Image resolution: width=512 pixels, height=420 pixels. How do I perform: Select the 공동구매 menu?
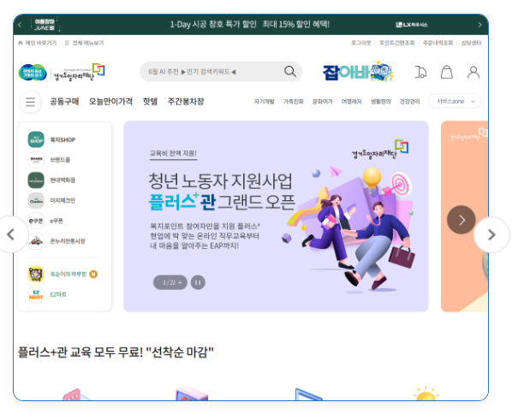pyautogui.click(x=64, y=102)
